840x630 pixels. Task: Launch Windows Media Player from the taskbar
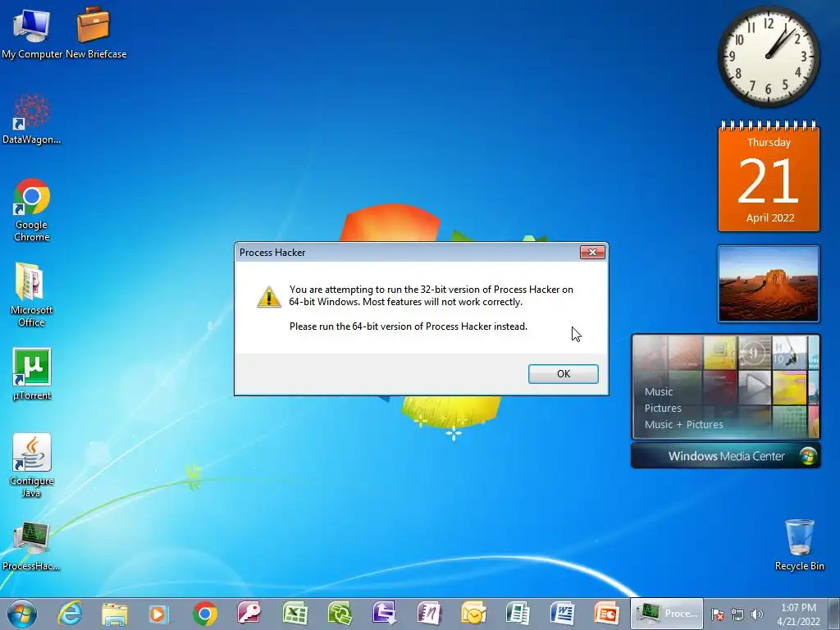click(x=159, y=614)
